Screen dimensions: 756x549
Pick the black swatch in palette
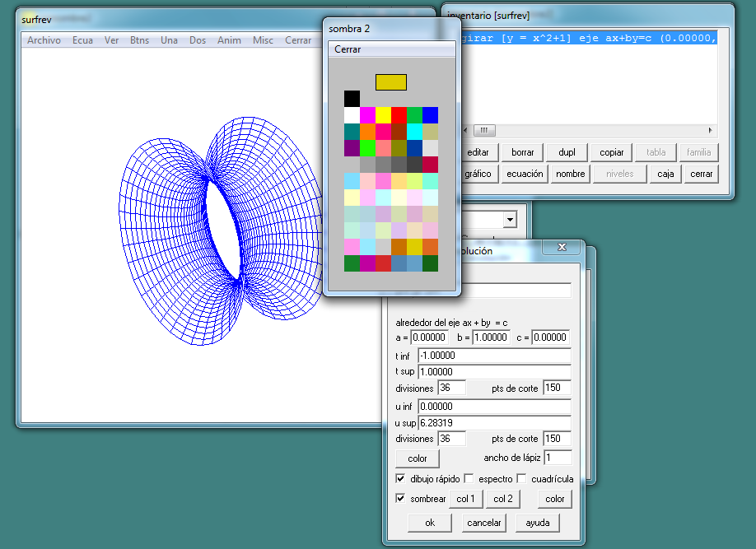coord(352,99)
